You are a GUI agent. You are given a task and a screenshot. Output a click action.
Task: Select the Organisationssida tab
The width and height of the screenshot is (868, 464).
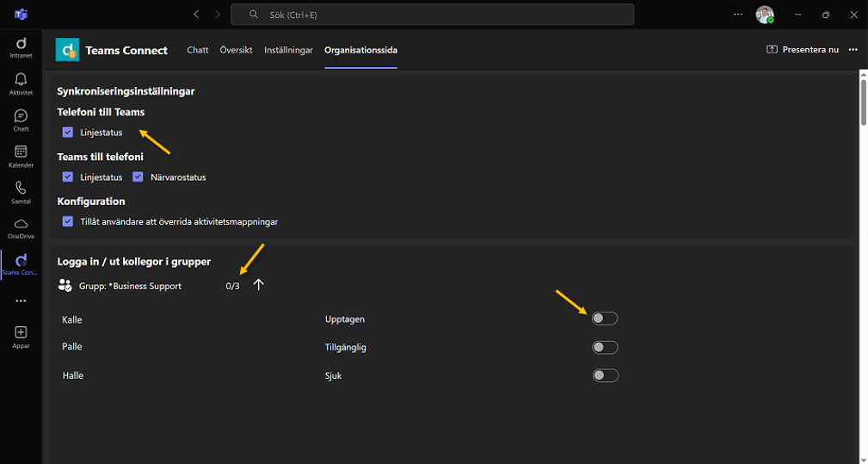(x=361, y=50)
